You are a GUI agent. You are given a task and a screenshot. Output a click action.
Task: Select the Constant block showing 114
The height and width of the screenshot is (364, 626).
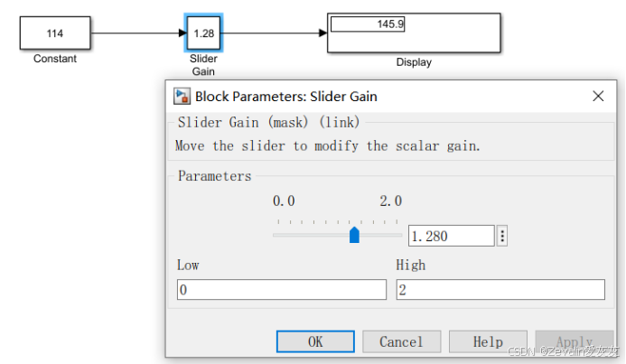click(x=55, y=33)
